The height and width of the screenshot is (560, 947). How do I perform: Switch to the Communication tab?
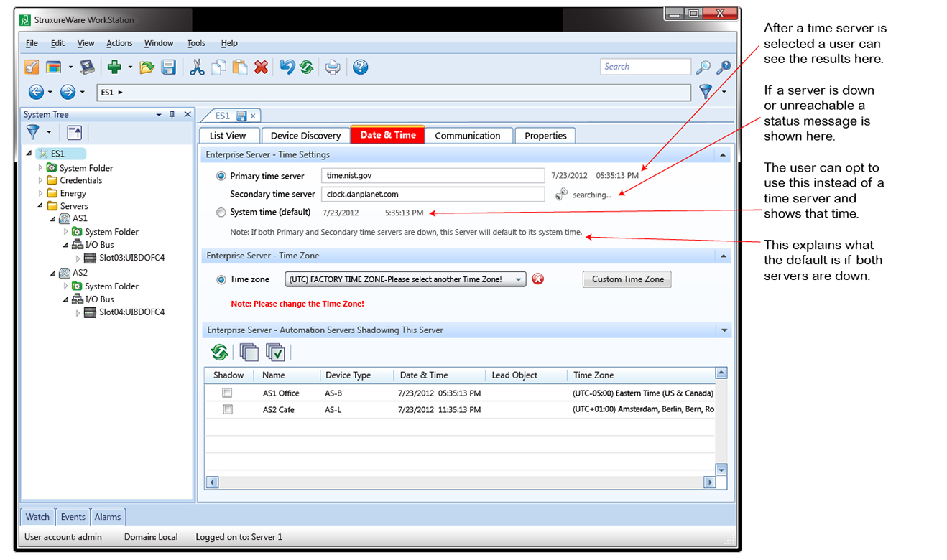[468, 136]
